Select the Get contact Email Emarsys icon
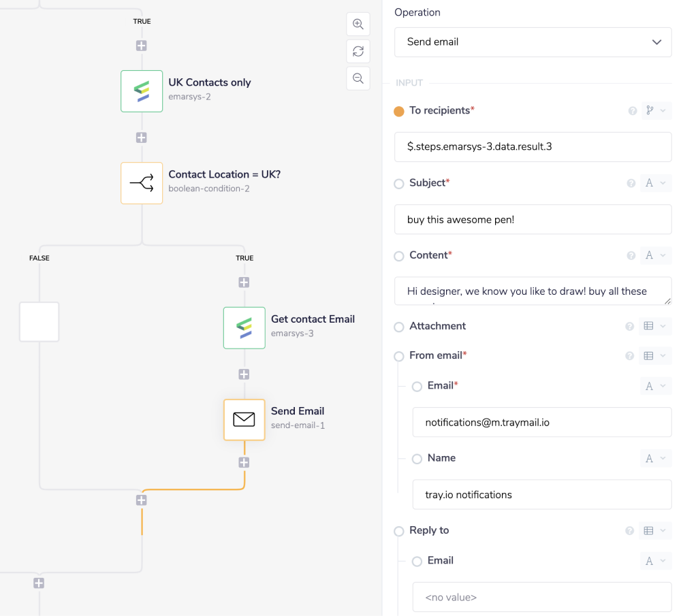This screenshot has height=616, width=681. coord(244,328)
